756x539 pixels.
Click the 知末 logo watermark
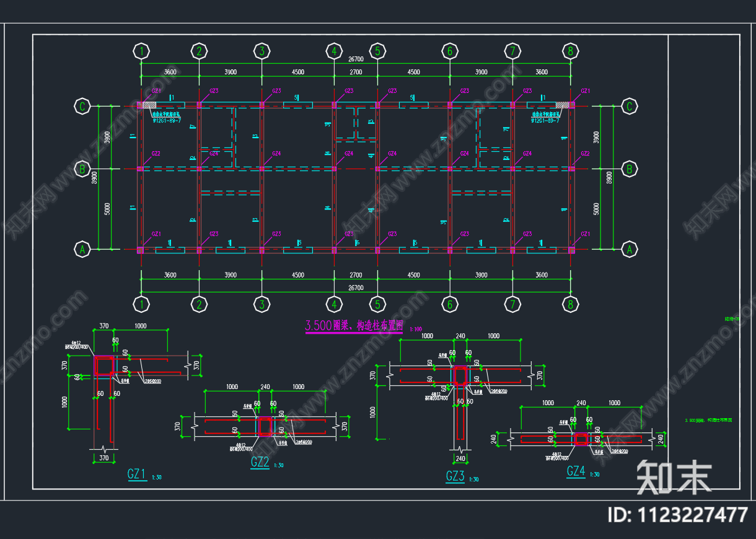tap(674, 477)
